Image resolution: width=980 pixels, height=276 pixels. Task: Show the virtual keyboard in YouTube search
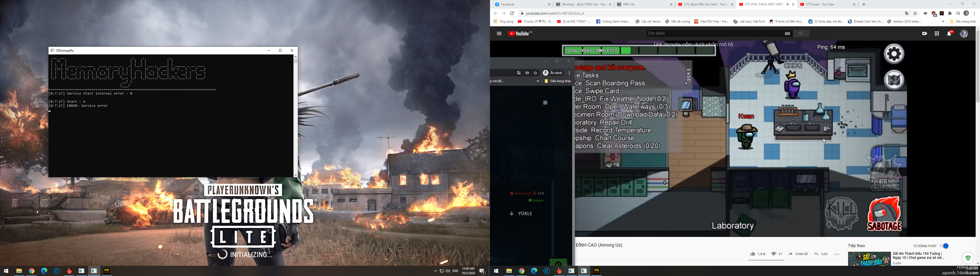[x=788, y=33]
